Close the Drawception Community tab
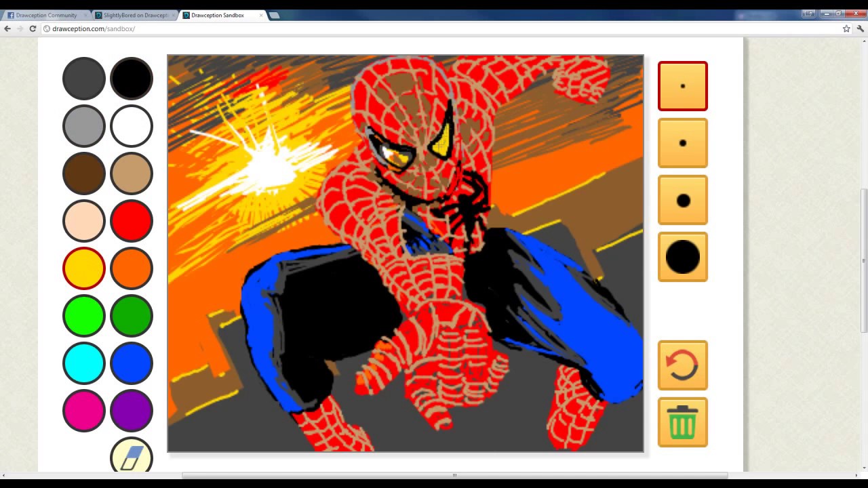Viewport: 868px width, 488px height. tap(86, 15)
